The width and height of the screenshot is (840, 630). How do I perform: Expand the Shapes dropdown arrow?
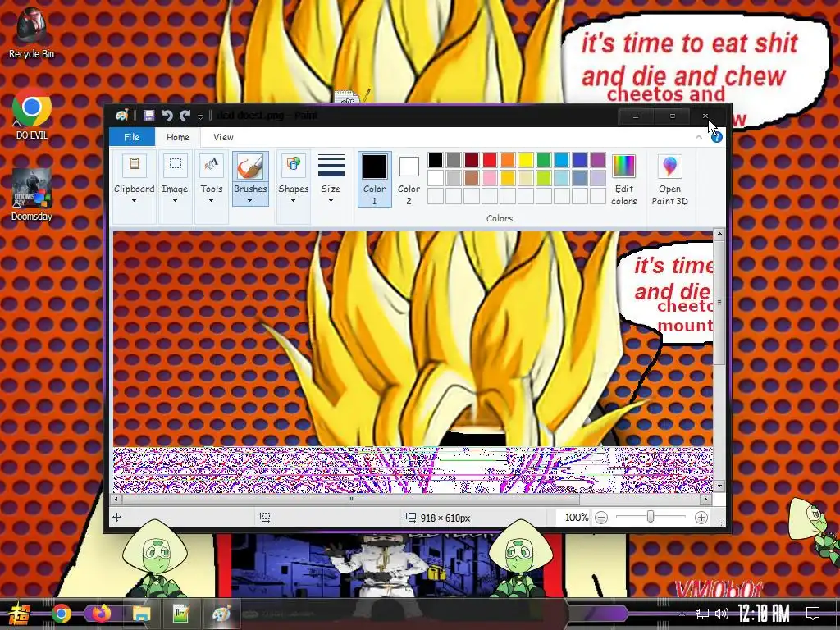[293, 201]
